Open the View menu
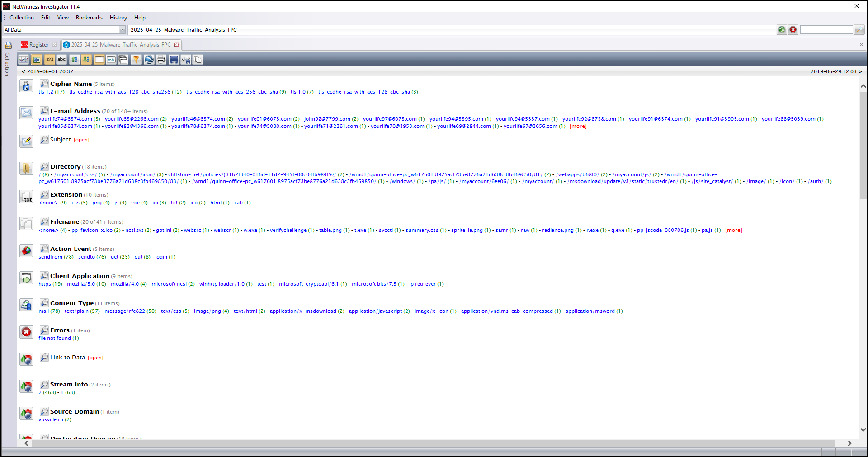The width and height of the screenshot is (868, 457). tap(63, 18)
